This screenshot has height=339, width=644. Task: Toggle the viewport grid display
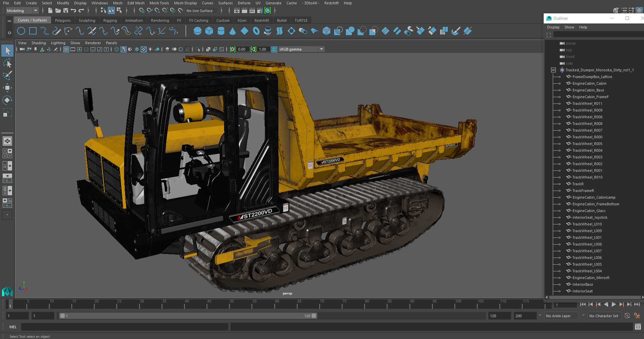click(66, 49)
